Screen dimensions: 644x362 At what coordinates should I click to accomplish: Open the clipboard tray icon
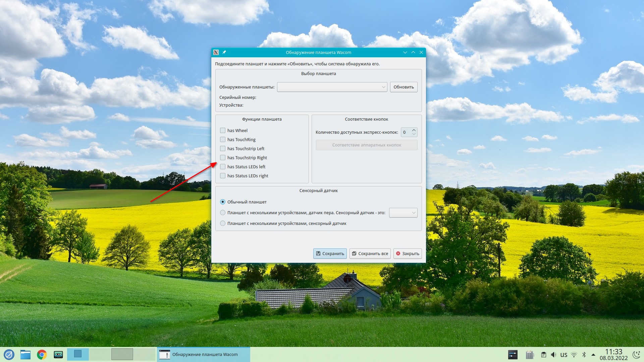point(544,355)
